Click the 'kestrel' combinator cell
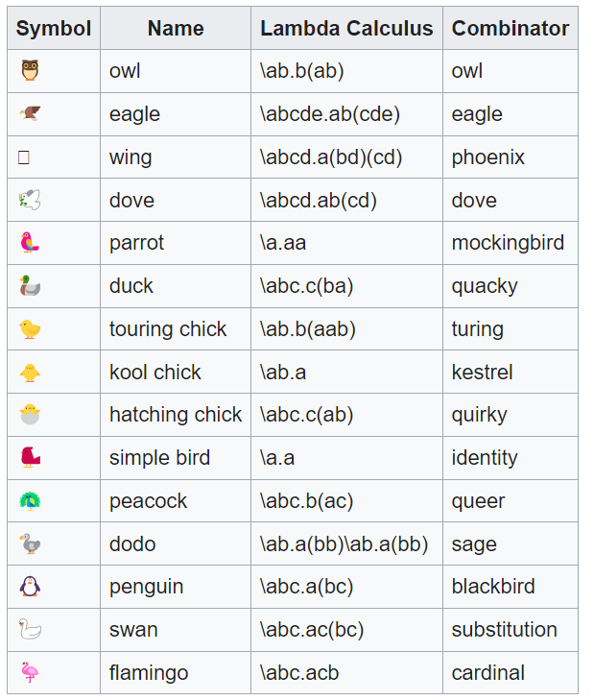This screenshot has width=594, height=700. 482,372
